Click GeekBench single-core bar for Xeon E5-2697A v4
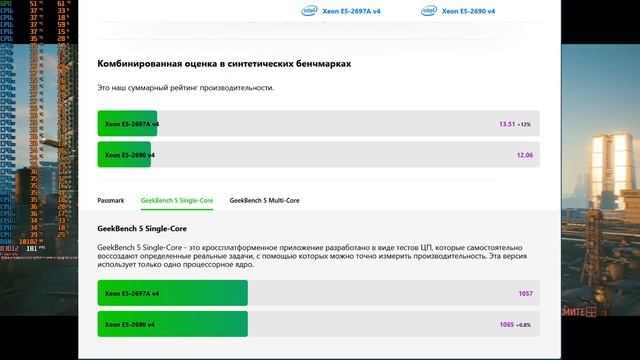 click(x=318, y=293)
